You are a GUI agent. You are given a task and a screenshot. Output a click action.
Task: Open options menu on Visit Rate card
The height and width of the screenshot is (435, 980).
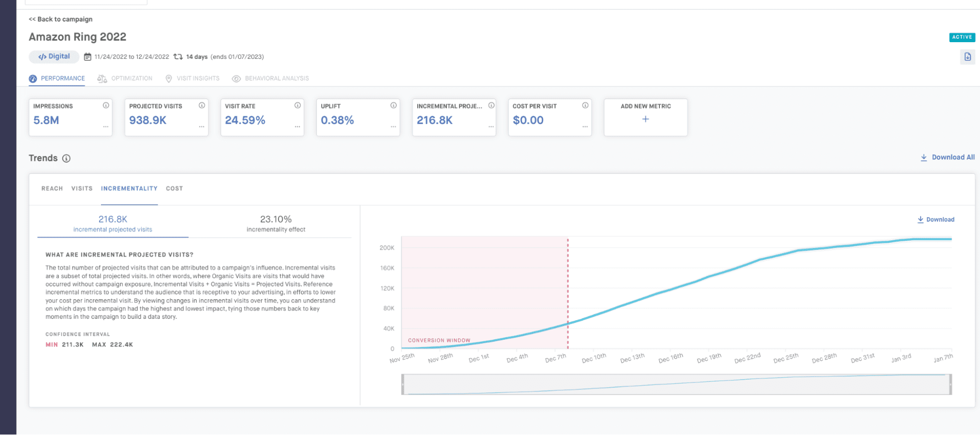pos(297,127)
